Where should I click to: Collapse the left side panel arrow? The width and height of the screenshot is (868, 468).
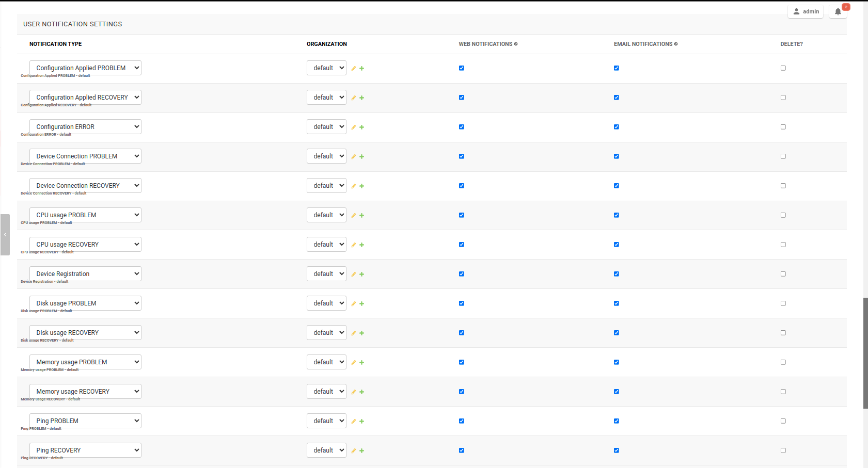pos(5,234)
